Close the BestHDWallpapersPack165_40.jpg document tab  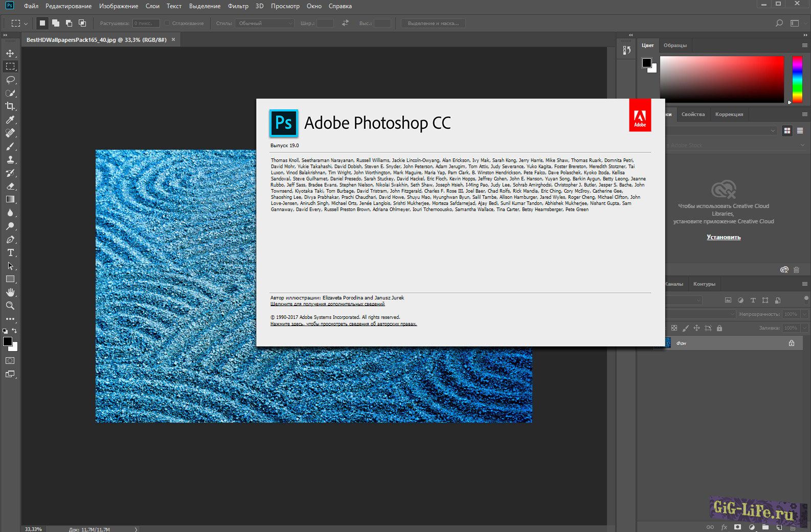[173, 40]
